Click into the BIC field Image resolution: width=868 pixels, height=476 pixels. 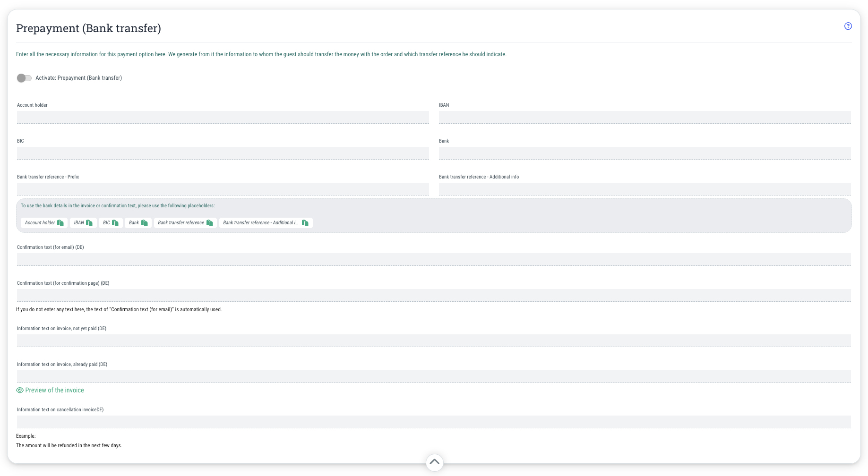223,153
